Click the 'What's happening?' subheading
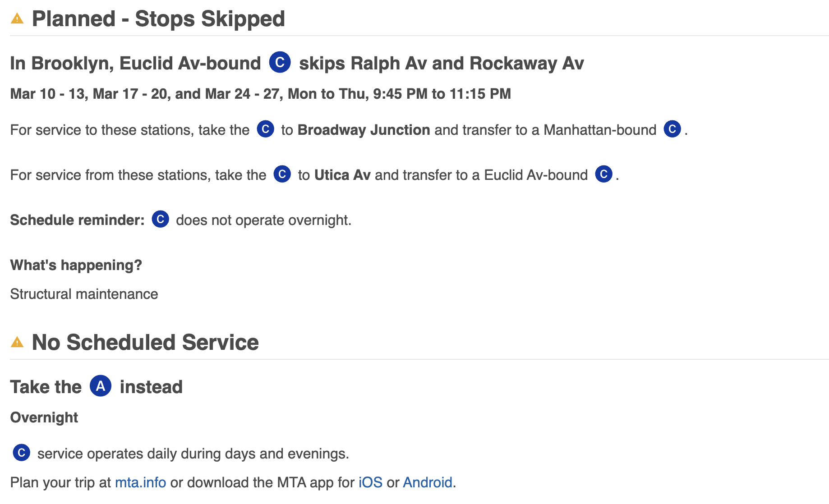This screenshot has width=829, height=504. click(x=76, y=265)
